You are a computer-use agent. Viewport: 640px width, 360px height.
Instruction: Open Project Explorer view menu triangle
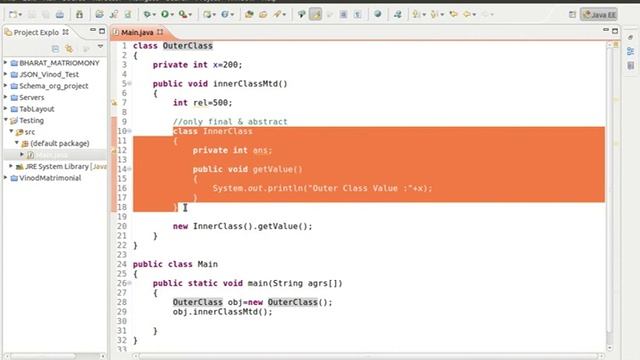tap(100, 47)
